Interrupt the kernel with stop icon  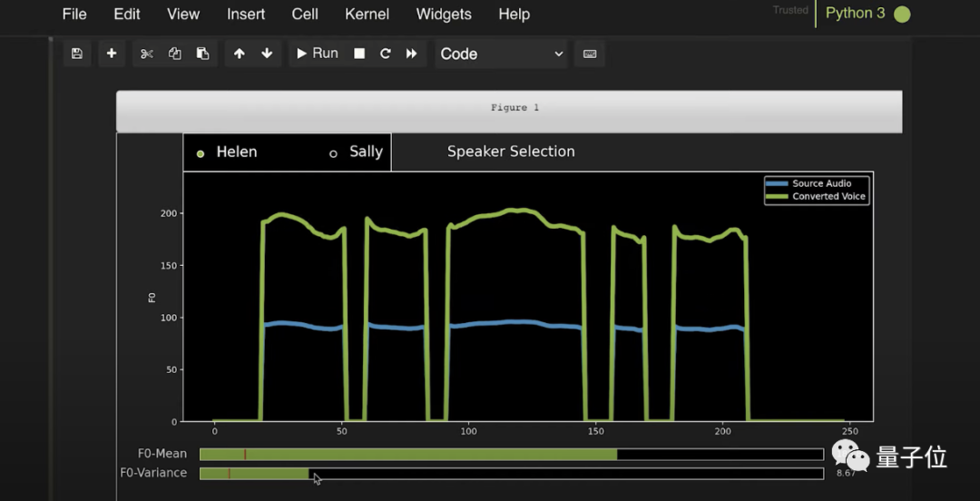359,54
